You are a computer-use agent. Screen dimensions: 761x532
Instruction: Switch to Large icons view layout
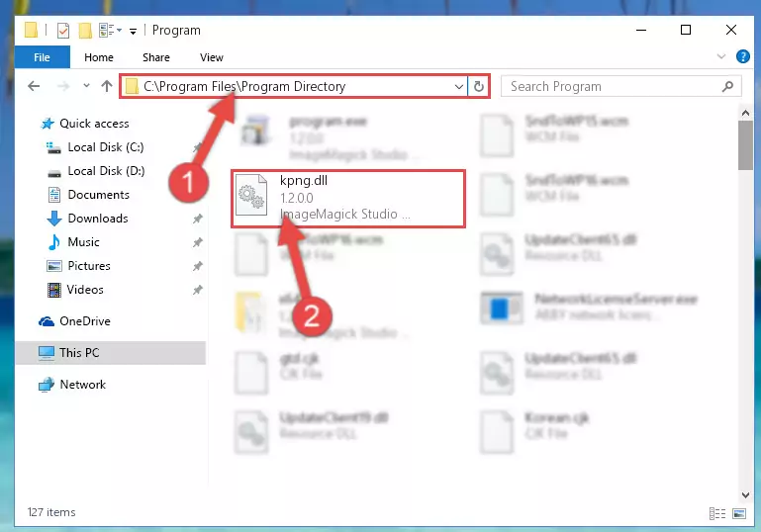[x=739, y=513]
